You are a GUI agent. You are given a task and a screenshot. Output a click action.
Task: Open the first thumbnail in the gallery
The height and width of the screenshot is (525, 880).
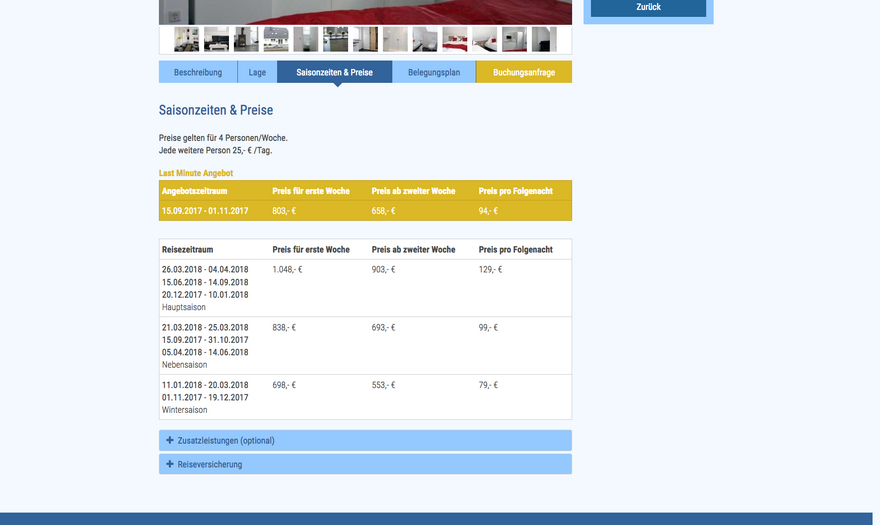click(x=186, y=39)
